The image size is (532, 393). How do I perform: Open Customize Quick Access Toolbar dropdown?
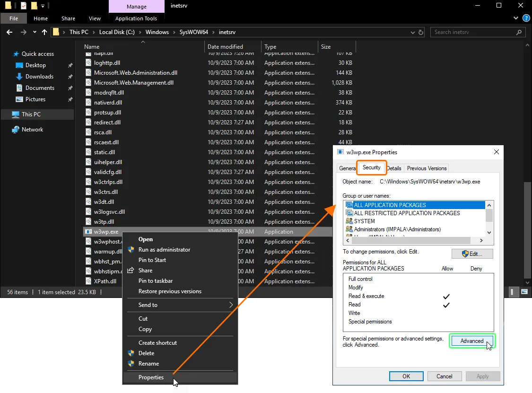(x=43, y=6)
